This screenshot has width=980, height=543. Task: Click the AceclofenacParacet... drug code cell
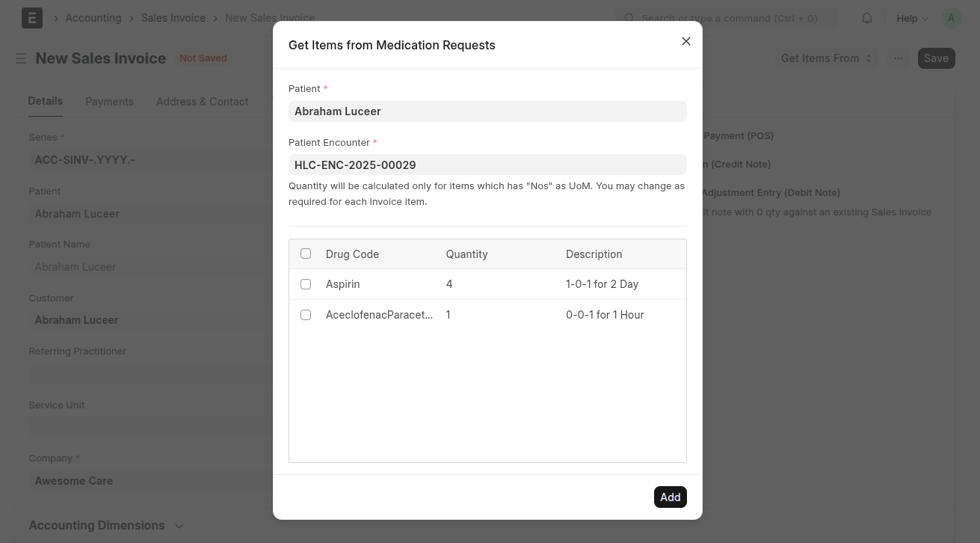[379, 315]
